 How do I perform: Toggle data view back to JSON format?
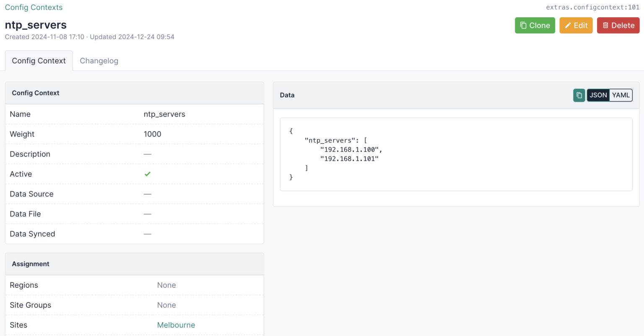(x=598, y=95)
